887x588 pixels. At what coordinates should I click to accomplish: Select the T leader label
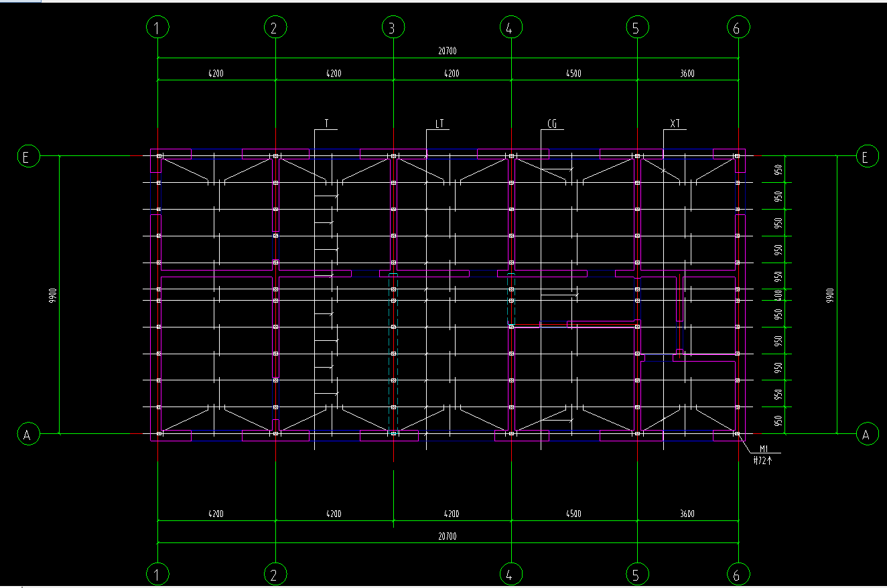coord(326,123)
